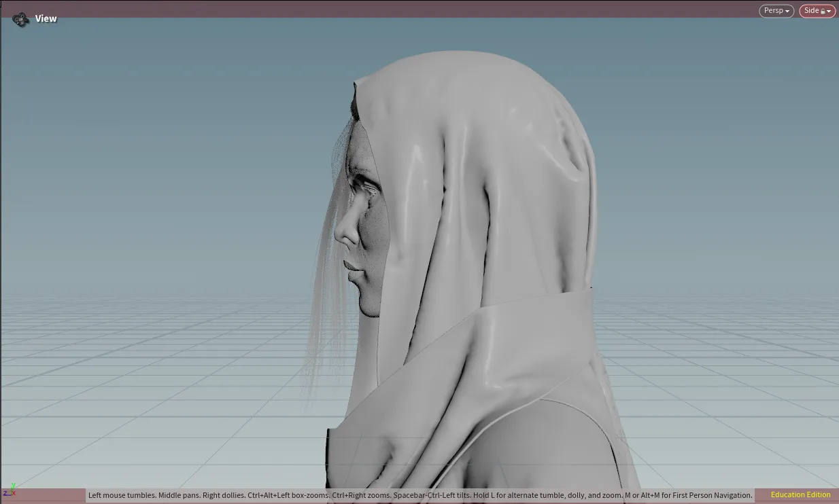This screenshot has height=504, width=839.
Task: Expand the arrow next to Persp
Action: (x=787, y=12)
